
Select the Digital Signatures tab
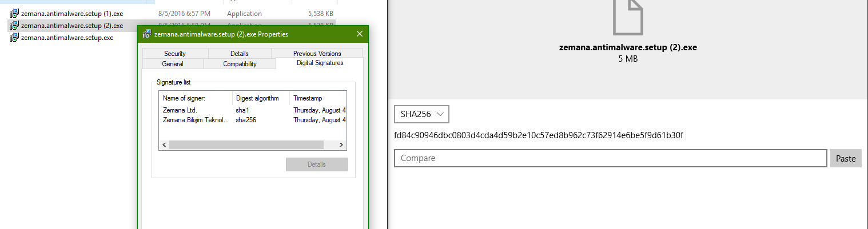pos(320,63)
